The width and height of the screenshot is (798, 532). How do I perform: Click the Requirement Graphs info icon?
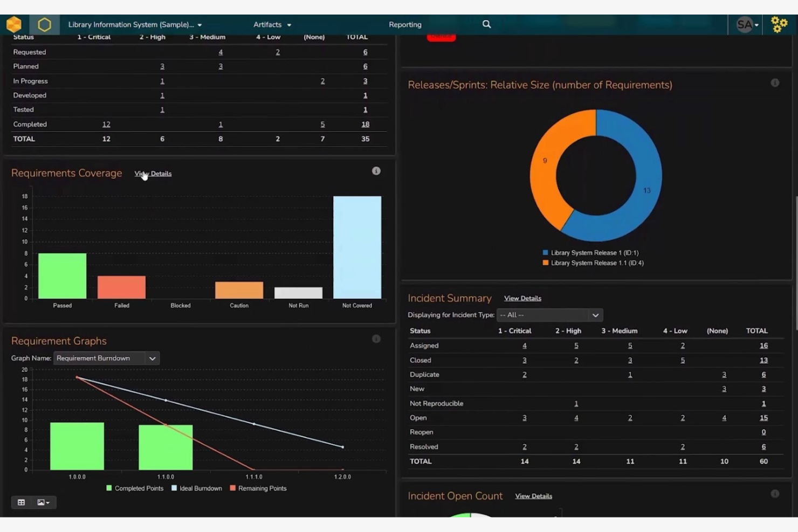tap(376, 339)
